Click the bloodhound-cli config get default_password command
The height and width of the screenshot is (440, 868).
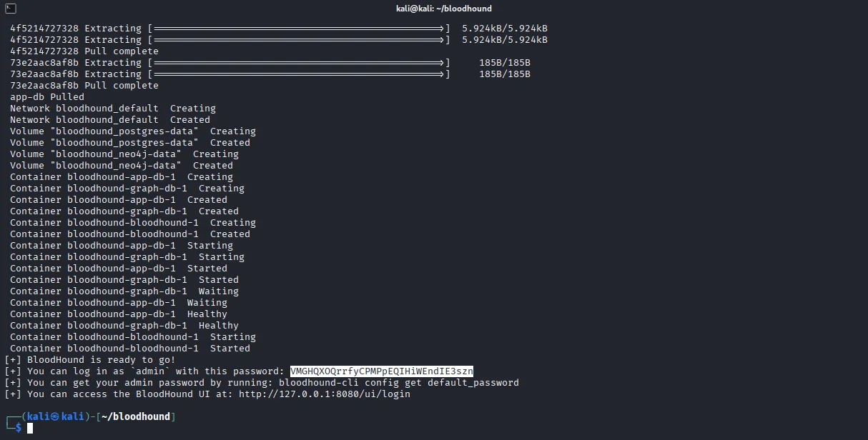pyautogui.click(x=399, y=383)
